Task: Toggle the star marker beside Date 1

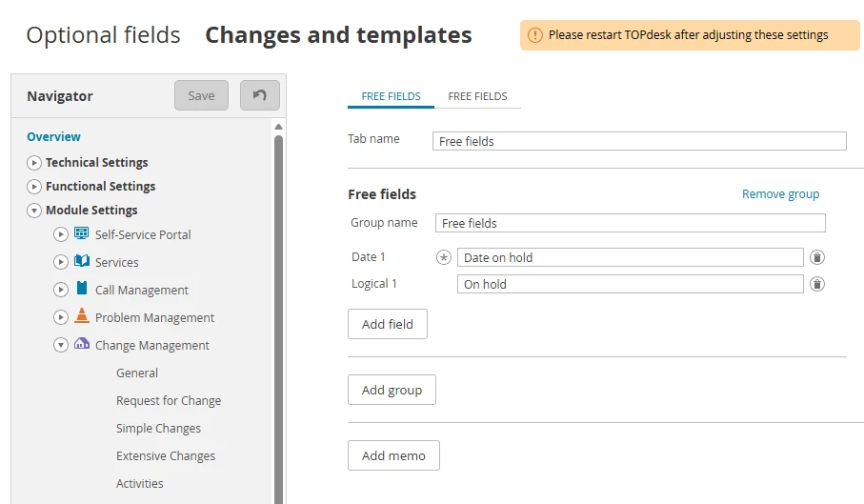Action: 443,257
